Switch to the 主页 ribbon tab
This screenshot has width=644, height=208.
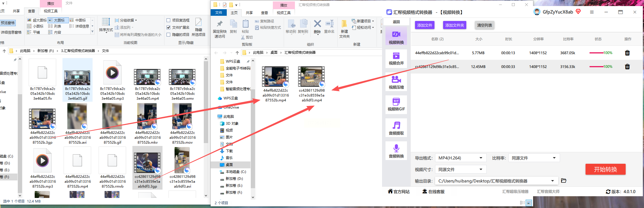tap(234, 13)
